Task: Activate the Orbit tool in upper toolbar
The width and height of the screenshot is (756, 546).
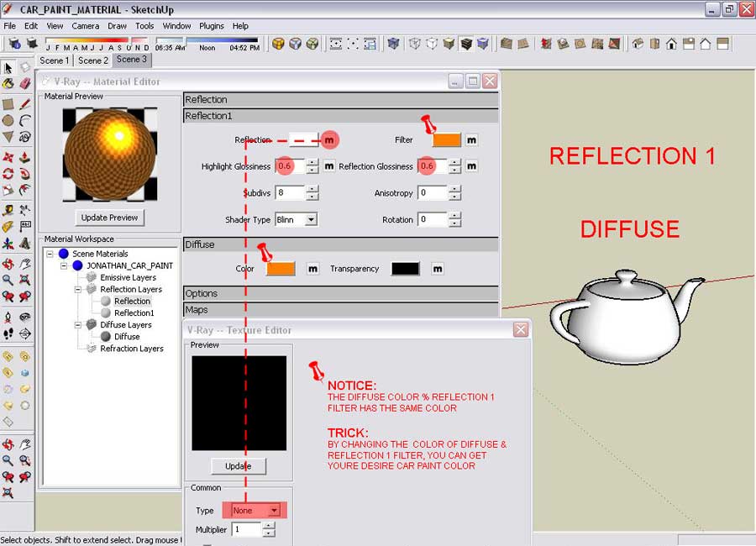Action: pyautogui.click(x=8, y=264)
